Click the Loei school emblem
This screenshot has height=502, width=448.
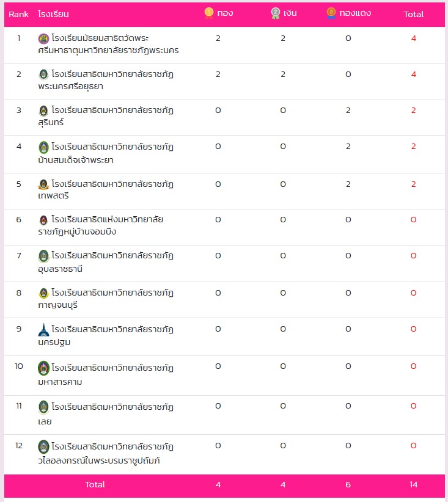(x=43, y=407)
